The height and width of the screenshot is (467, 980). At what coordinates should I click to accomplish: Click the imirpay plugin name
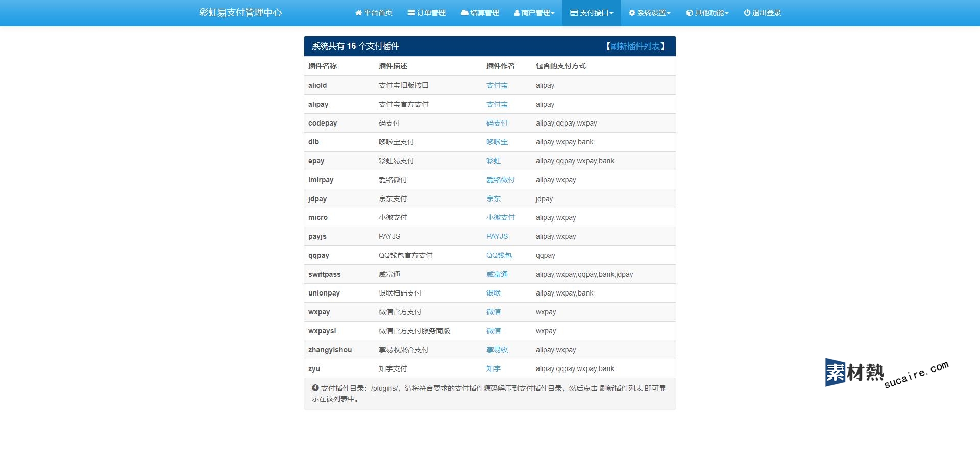point(321,180)
